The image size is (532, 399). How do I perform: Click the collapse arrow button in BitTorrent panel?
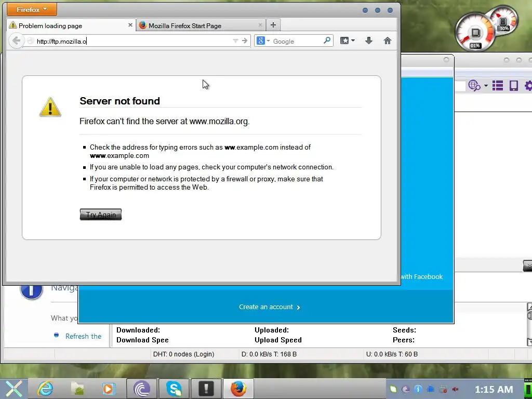[x=527, y=265]
